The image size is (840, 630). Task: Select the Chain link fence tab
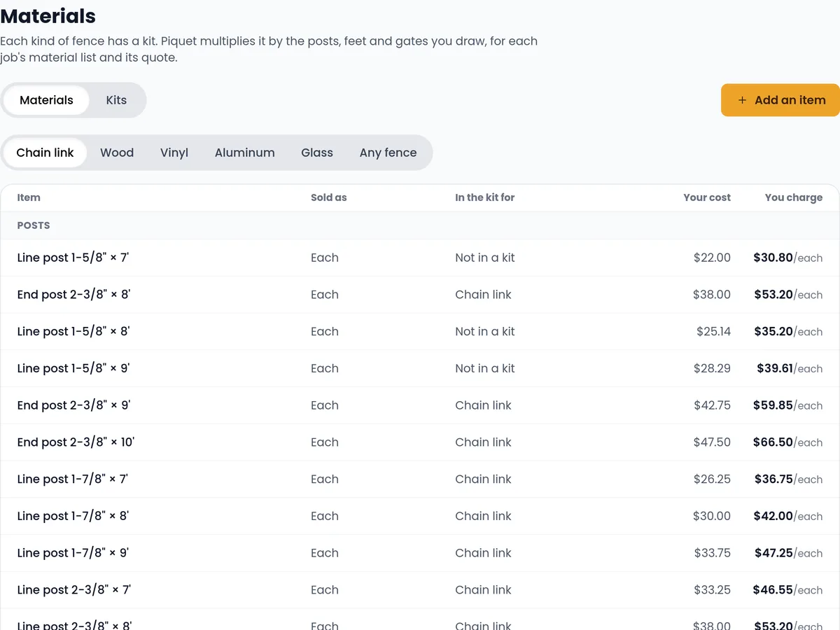[45, 153]
